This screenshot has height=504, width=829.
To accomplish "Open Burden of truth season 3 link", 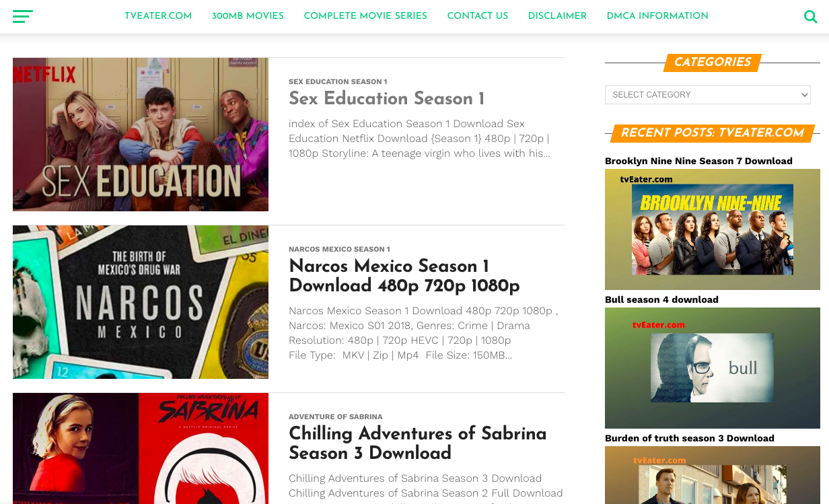I will tap(689, 438).
